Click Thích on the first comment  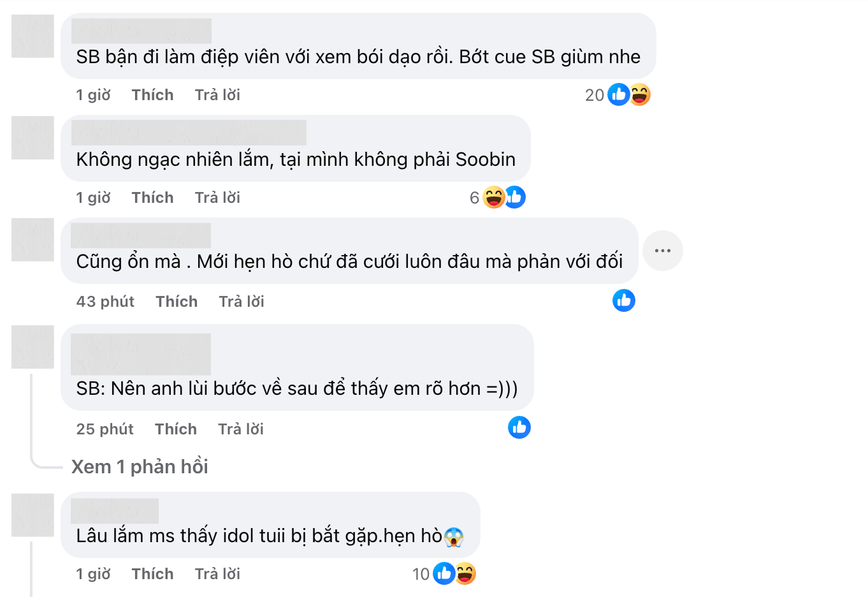[152, 94]
